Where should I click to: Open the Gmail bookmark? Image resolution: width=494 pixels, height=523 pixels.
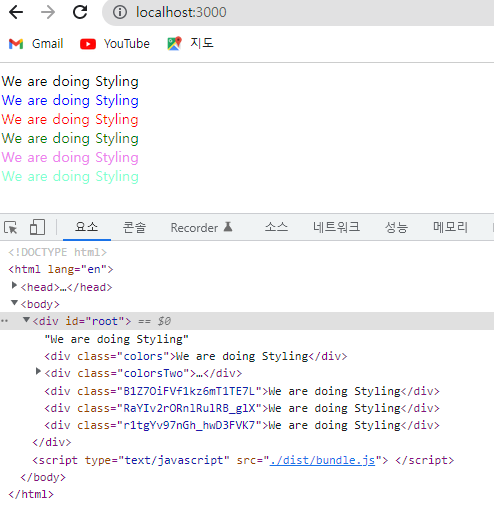click(36, 44)
